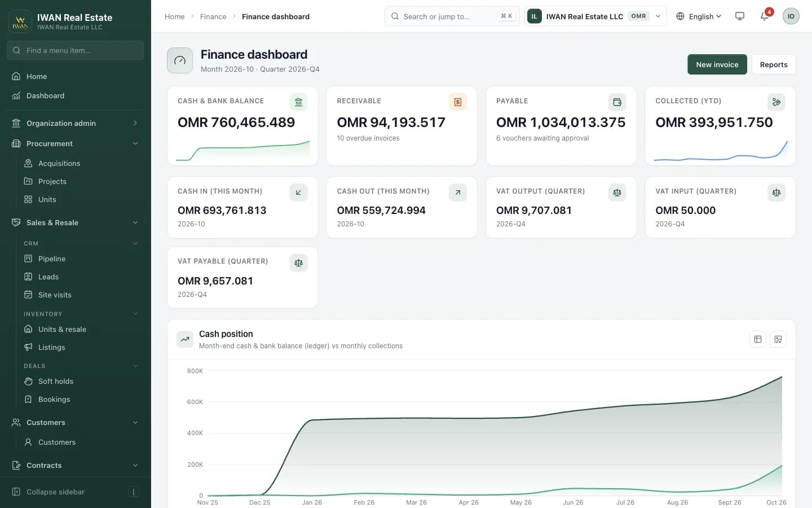
Task: Switch Cash position to table view
Action: click(x=758, y=339)
